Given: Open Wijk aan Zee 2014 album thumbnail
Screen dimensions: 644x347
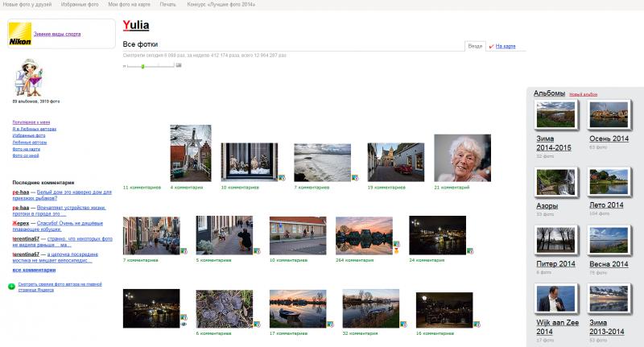Looking at the screenshot, I should 555,299.
